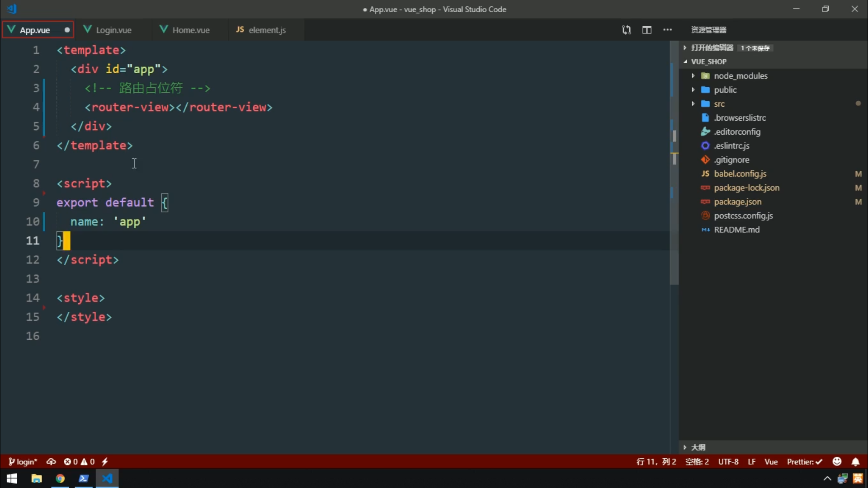Screen dimensions: 868x488
Task: Open the editor more actions ellipsis
Action: (x=667, y=30)
